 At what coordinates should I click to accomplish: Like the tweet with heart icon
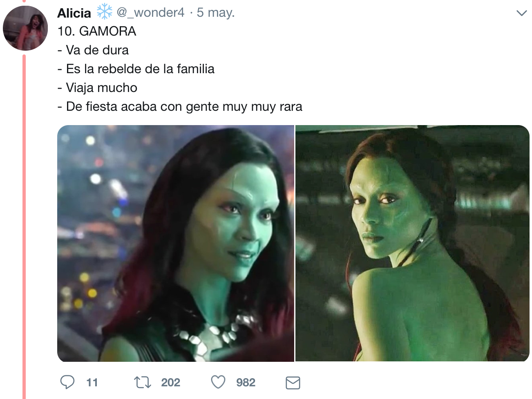click(x=218, y=382)
